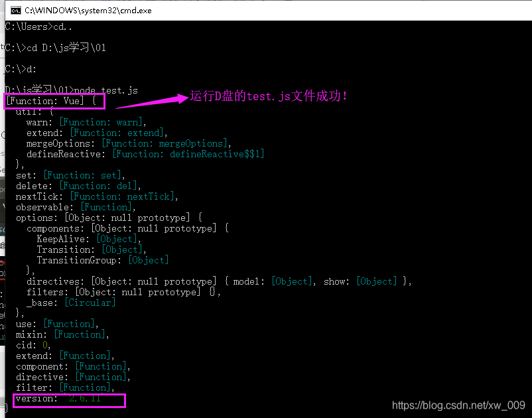Click the cmd.exe title bar icon
Image resolution: width=532 pixels, height=418 pixels.
pyautogui.click(x=16, y=11)
